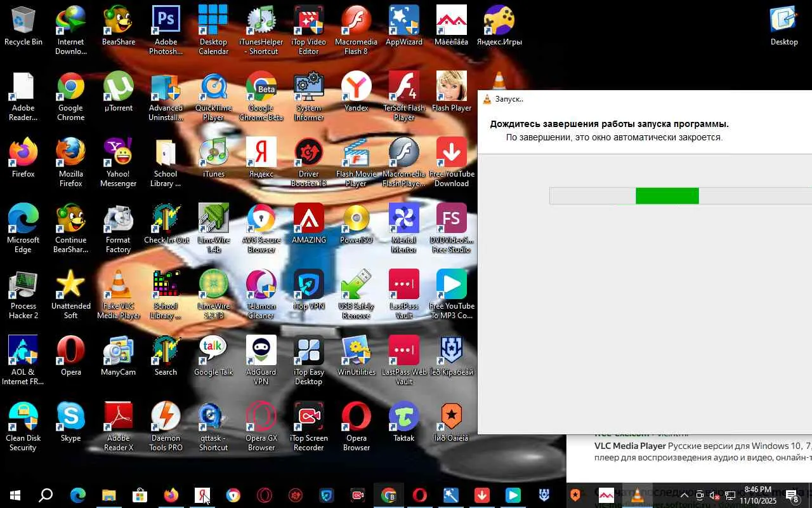Launch Driver Booster 13 shortcut

coord(309,163)
